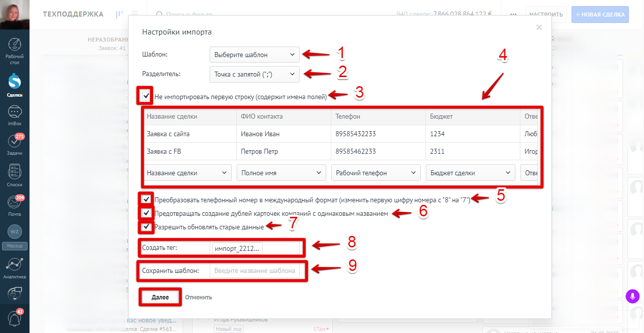This screenshot has height=333, width=644.
Task: Click the 'Заявка с сайта' cell
Action: [x=189, y=134]
